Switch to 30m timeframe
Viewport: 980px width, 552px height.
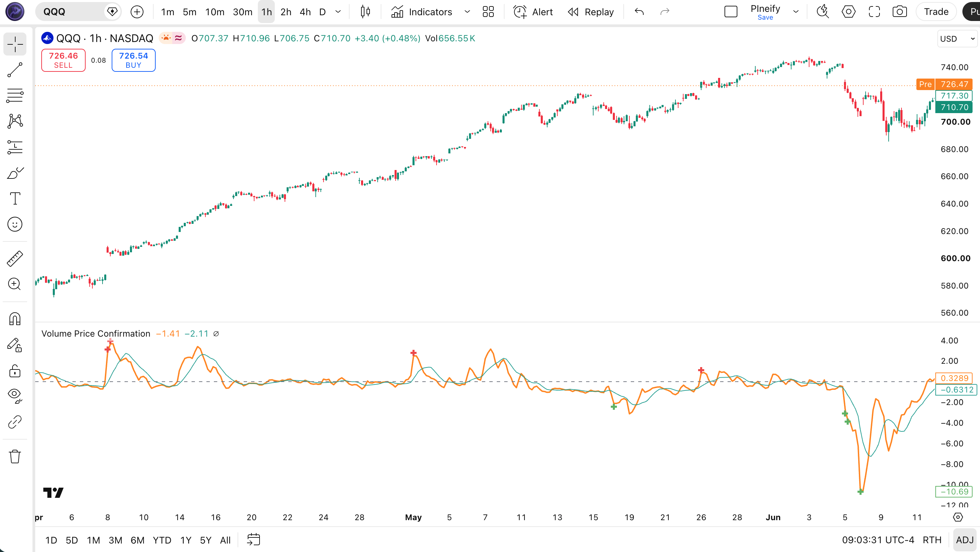tap(242, 12)
